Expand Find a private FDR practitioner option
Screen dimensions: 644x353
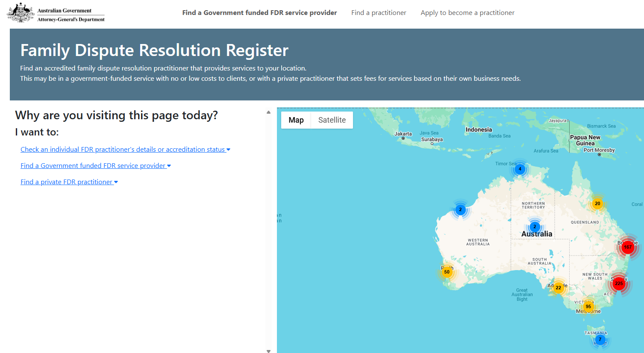(x=69, y=182)
